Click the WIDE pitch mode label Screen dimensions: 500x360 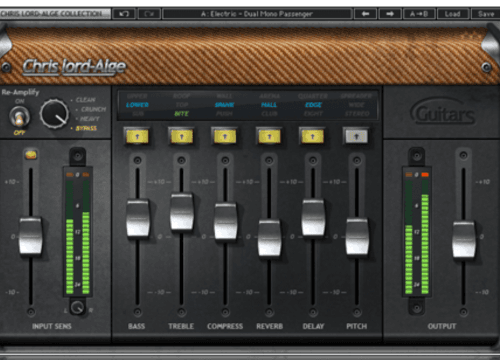coord(357,105)
